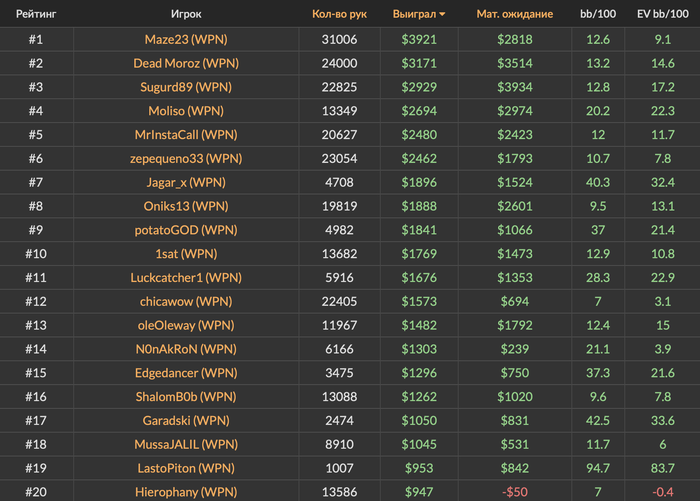Click player Oniks13 (WPN)
Image resolution: width=700 pixels, height=501 pixels.
point(186,206)
